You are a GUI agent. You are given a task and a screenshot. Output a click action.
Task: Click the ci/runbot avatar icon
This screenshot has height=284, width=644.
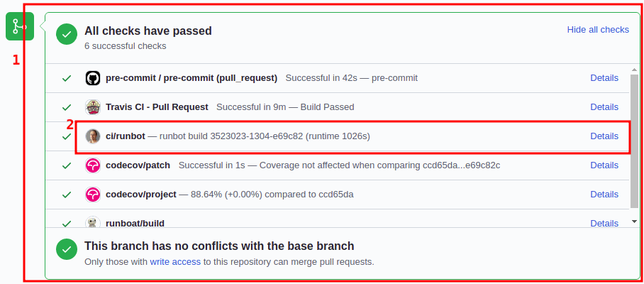(92, 136)
